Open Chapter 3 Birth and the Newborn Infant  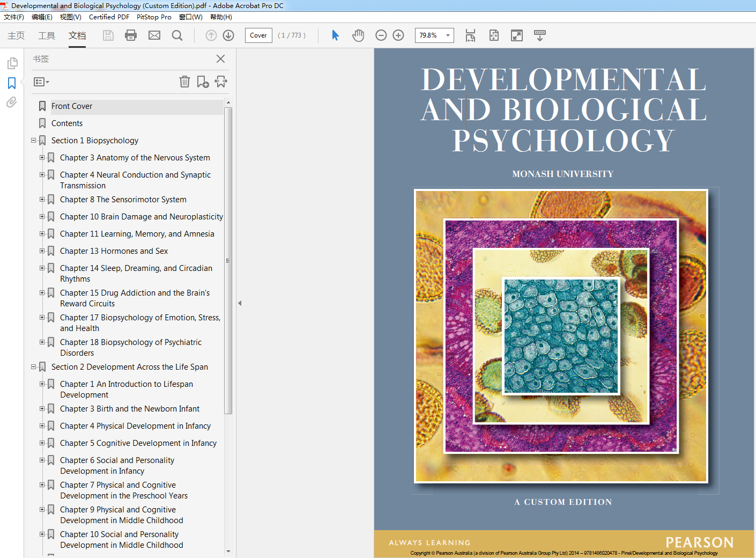(x=130, y=409)
